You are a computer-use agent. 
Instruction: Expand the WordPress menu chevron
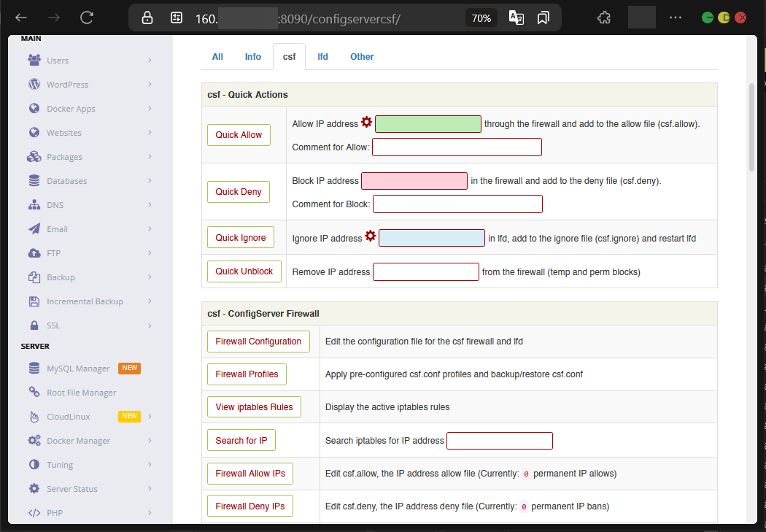[x=150, y=84]
